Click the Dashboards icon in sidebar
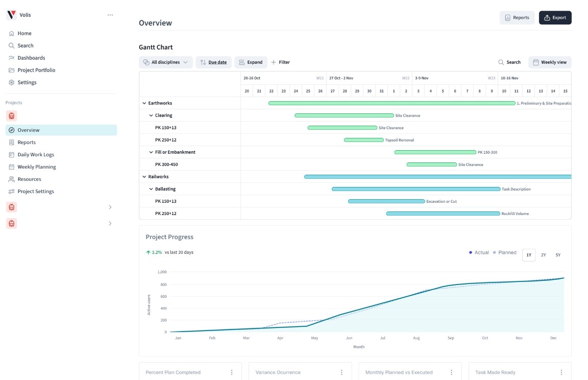Viewport: 588px width, 380px height. point(12,58)
